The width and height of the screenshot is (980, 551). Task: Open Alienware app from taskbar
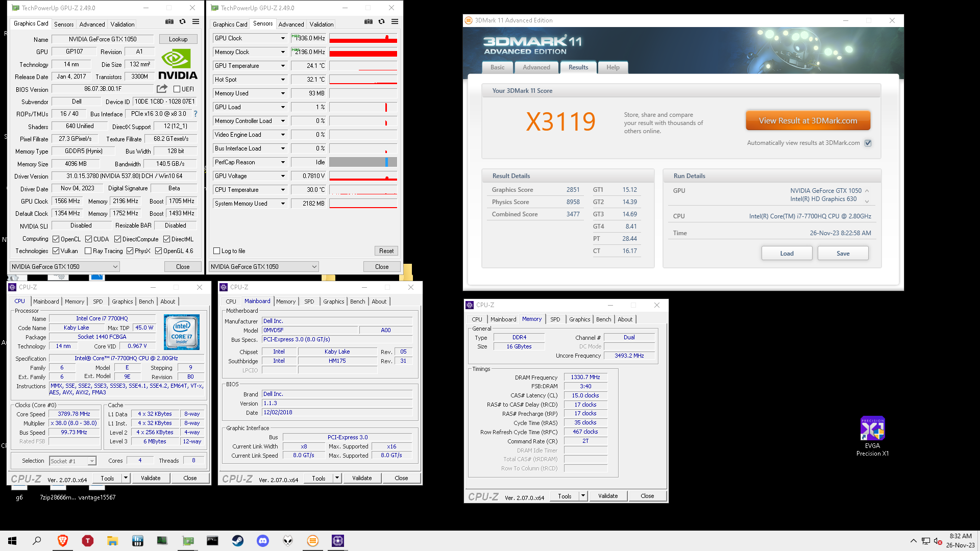[x=288, y=541]
